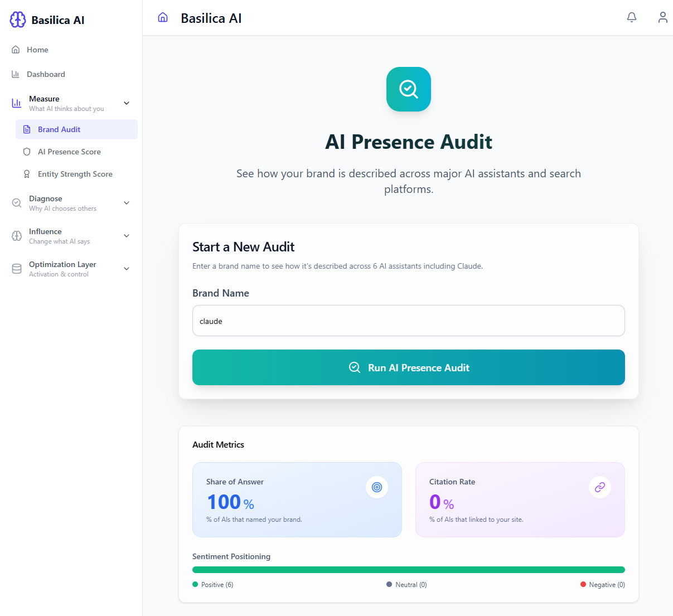This screenshot has height=616, width=673.
Task: Click the link icon on Citation Rate card
Action: point(599,487)
